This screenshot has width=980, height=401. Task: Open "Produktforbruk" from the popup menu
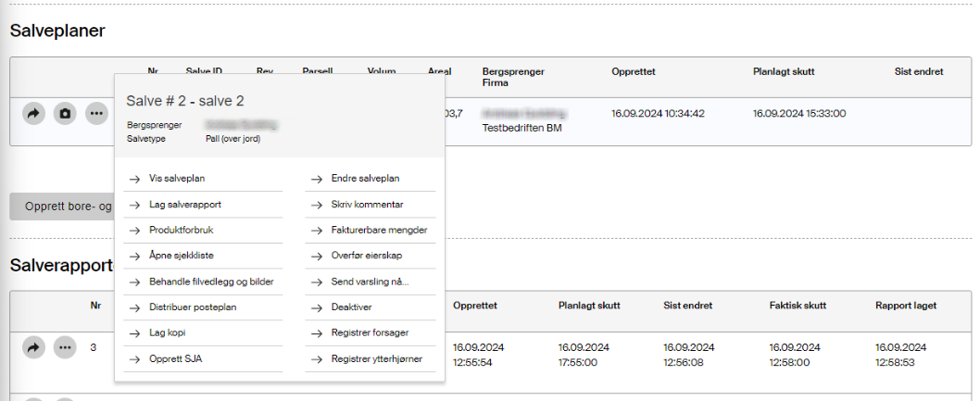(x=181, y=230)
